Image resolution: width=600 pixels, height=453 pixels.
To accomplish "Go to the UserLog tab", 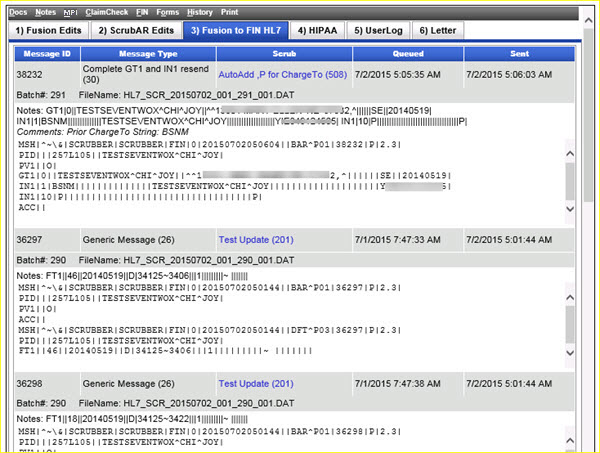I will (378, 30).
